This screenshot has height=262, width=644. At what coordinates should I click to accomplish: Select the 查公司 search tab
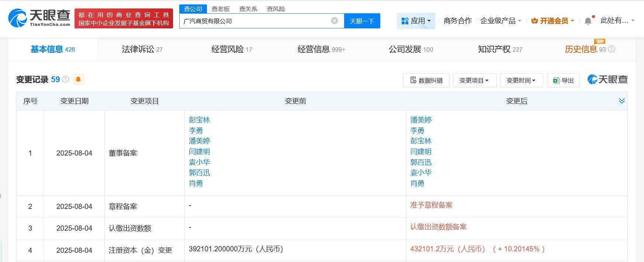(x=193, y=9)
